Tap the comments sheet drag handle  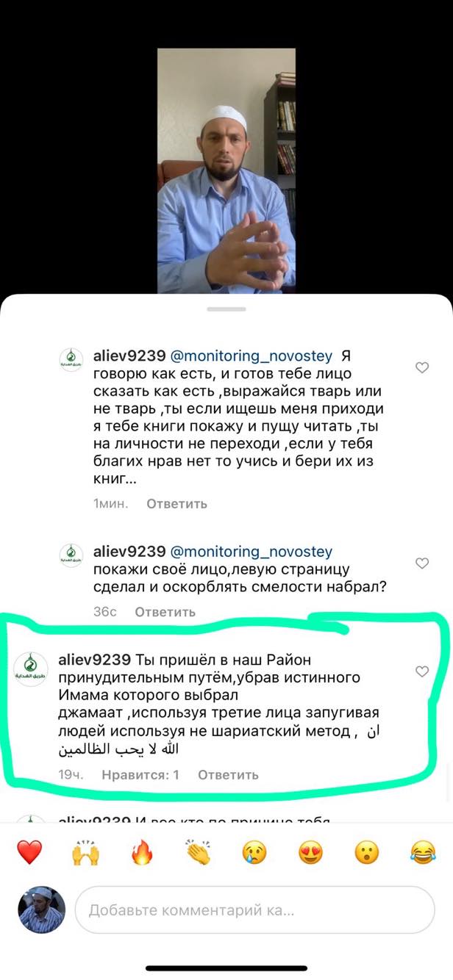[226, 309]
